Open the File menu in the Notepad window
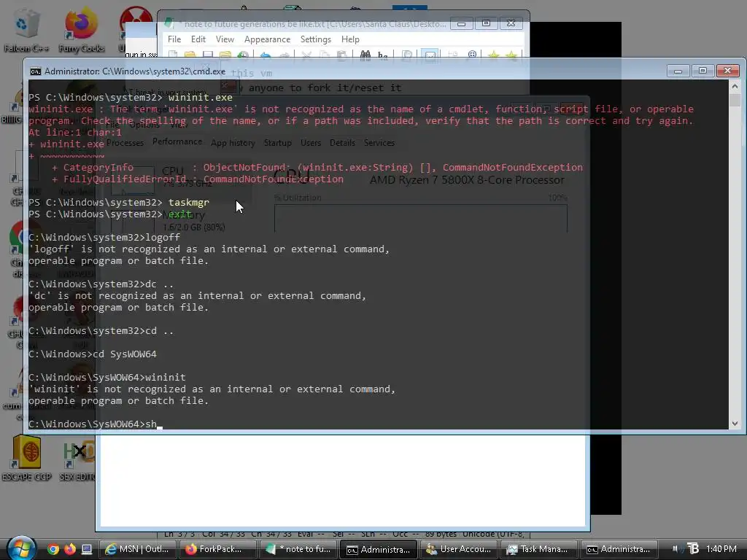Screen dimensions: 747x560 point(174,39)
